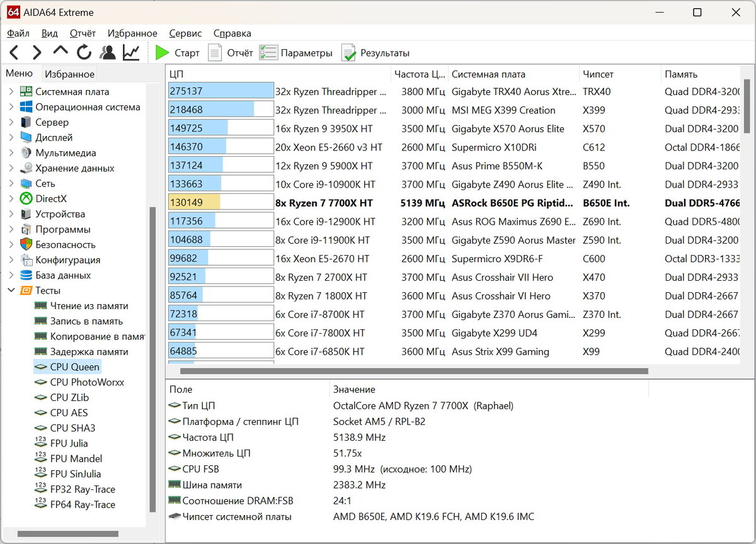Screen dimensions: 756x544
Task: Click the Параметры checklist icon
Action: 268,53
